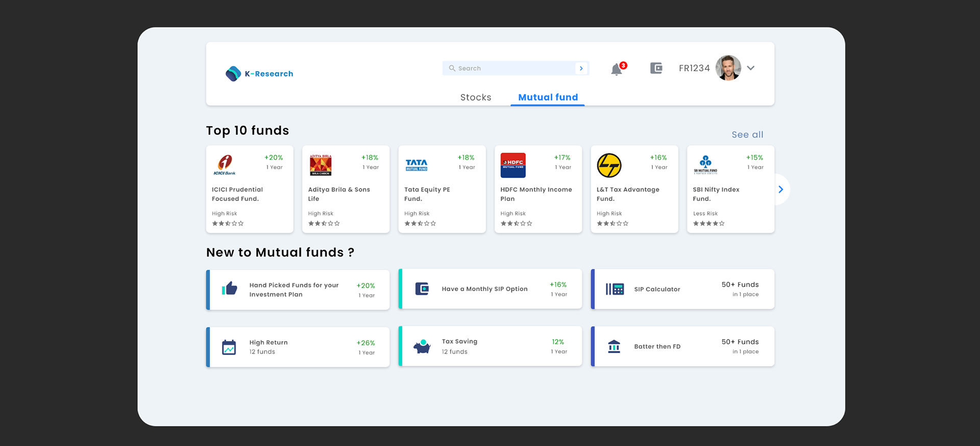Image resolution: width=980 pixels, height=446 pixels.
Task: Click Less Risk label on SBI card
Action: pyautogui.click(x=705, y=214)
